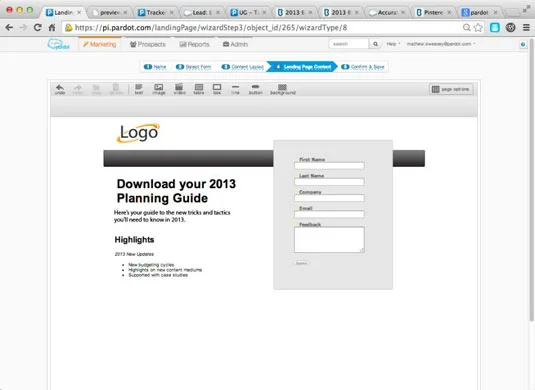Click the Highlights heading
The height and width of the screenshot is (390, 535).
(x=134, y=240)
